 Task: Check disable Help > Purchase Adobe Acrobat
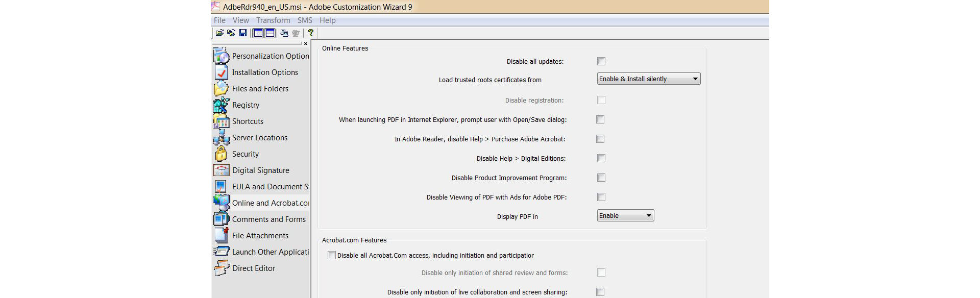coord(600,139)
